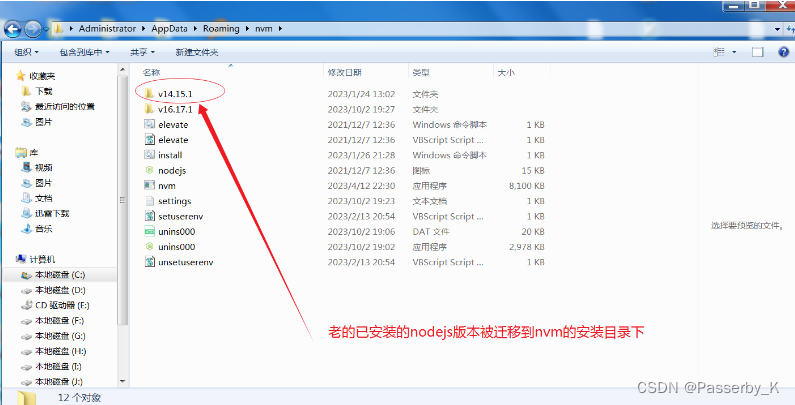Select the v16.17.1 folder icon
Image resolution: width=795 pixels, height=405 pixels.
coord(149,109)
